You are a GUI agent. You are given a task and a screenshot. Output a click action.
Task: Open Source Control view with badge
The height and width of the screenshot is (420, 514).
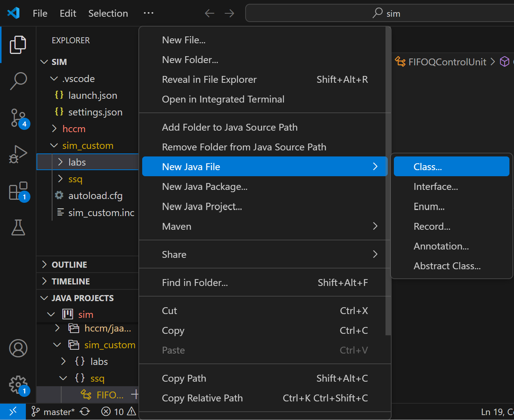coord(18,118)
